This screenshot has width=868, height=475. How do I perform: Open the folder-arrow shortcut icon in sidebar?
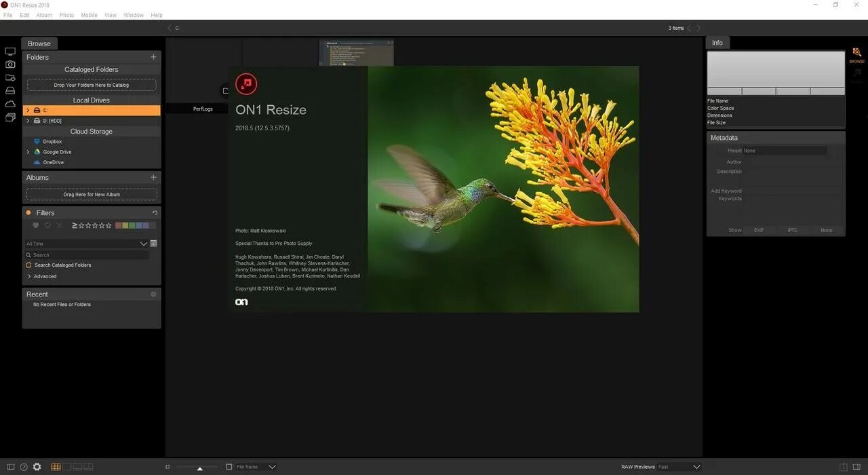(10, 77)
